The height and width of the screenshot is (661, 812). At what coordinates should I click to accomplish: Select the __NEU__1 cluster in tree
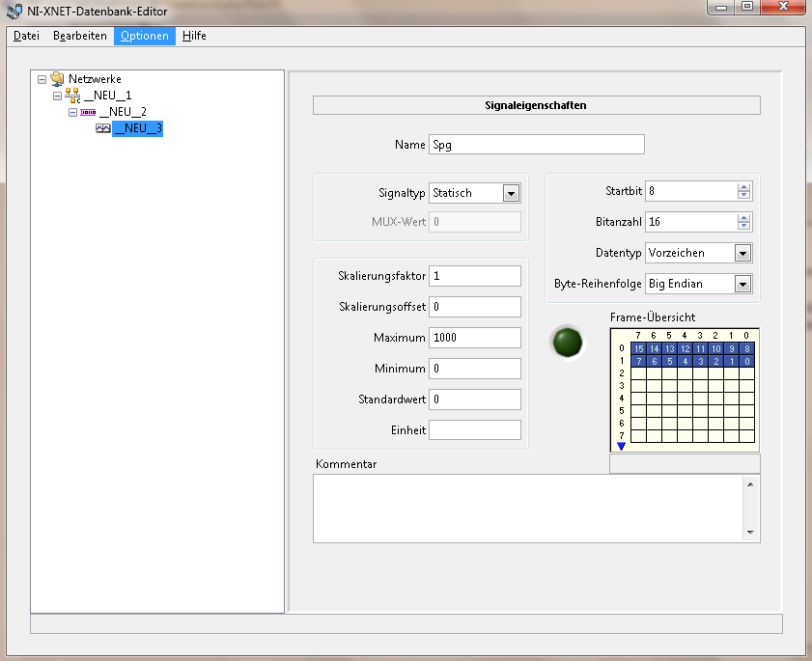coord(107,96)
